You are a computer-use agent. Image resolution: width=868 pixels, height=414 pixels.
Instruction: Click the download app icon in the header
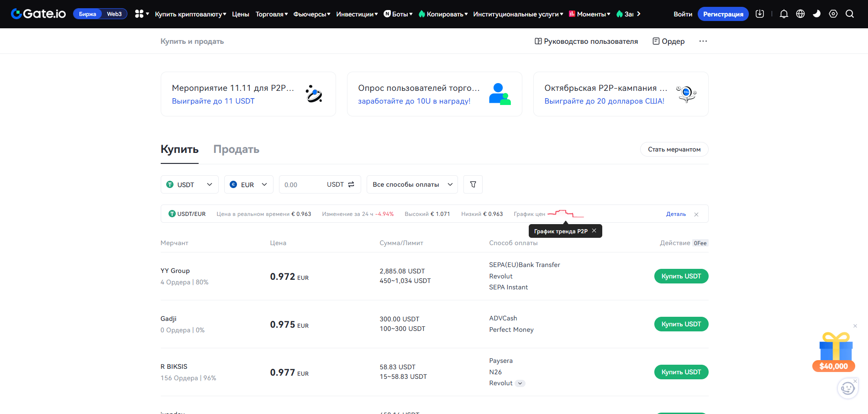tap(760, 14)
